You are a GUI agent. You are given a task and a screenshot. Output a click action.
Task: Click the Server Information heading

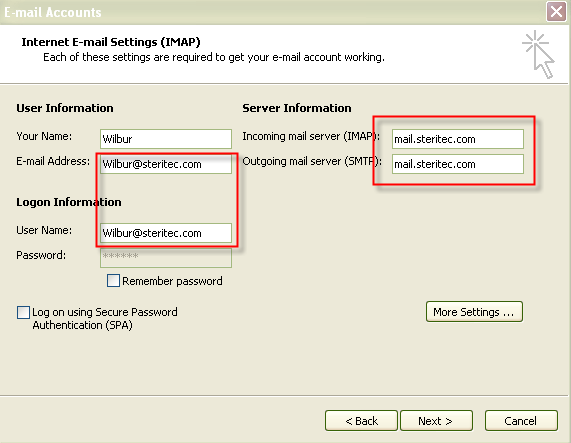pyautogui.click(x=297, y=108)
